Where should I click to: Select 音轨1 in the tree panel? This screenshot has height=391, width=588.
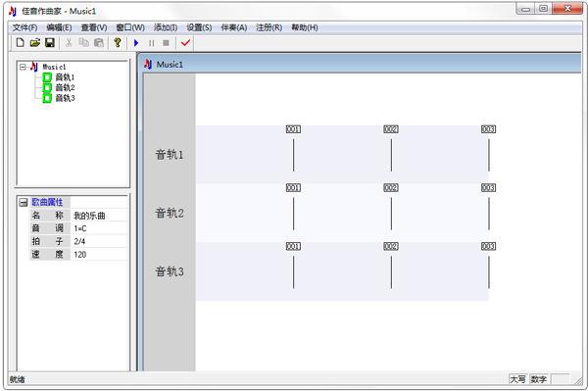[65, 77]
